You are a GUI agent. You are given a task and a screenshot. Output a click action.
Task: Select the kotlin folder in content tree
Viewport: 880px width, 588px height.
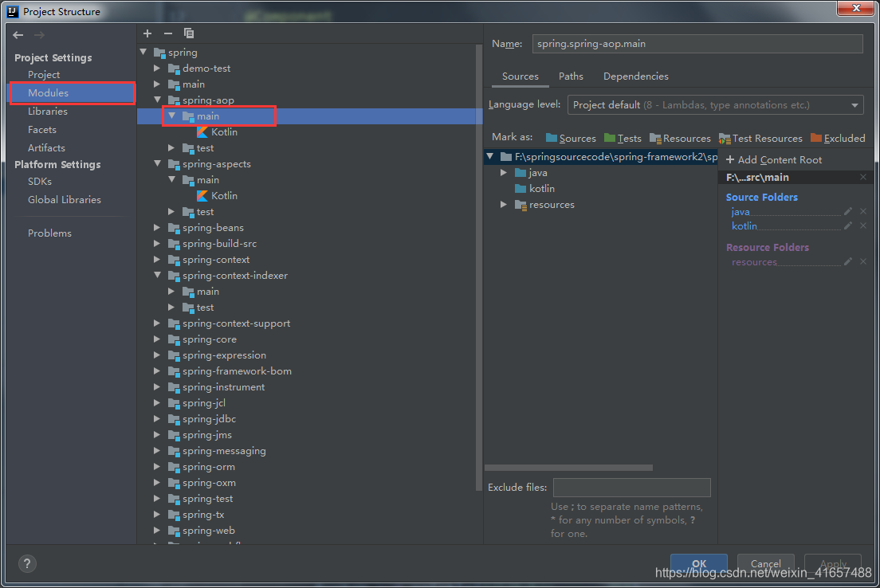pyautogui.click(x=535, y=189)
